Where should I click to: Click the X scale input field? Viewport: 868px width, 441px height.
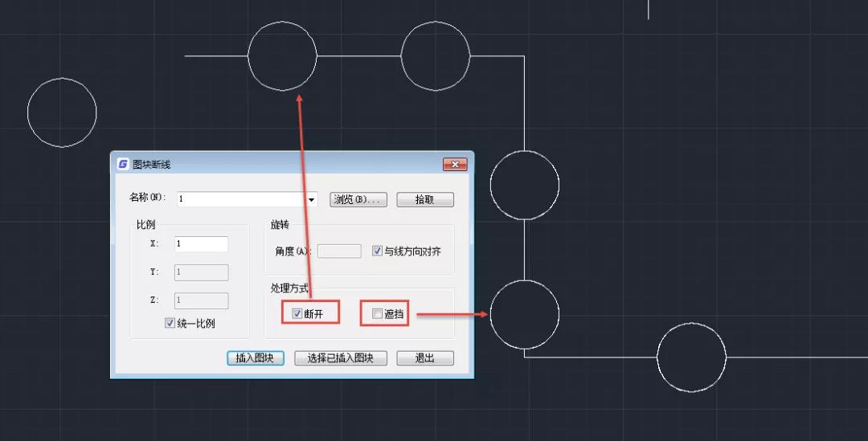[201, 243]
